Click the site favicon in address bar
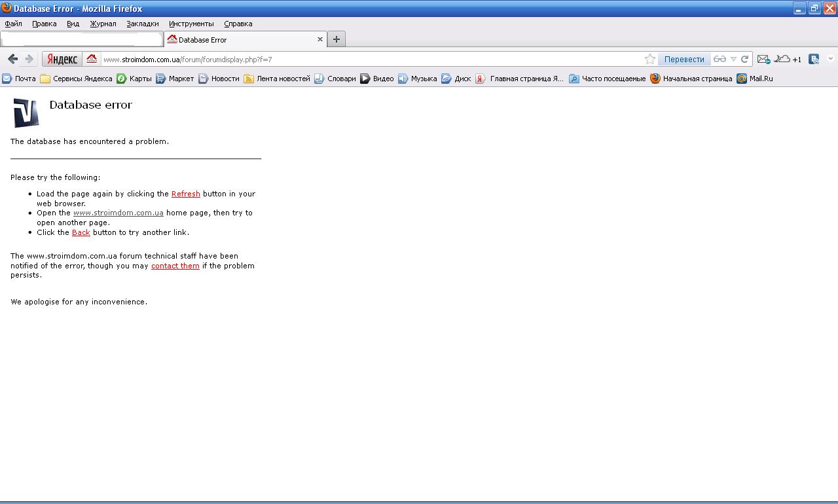The width and height of the screenshot is (838, 504). tap(92, 59)
